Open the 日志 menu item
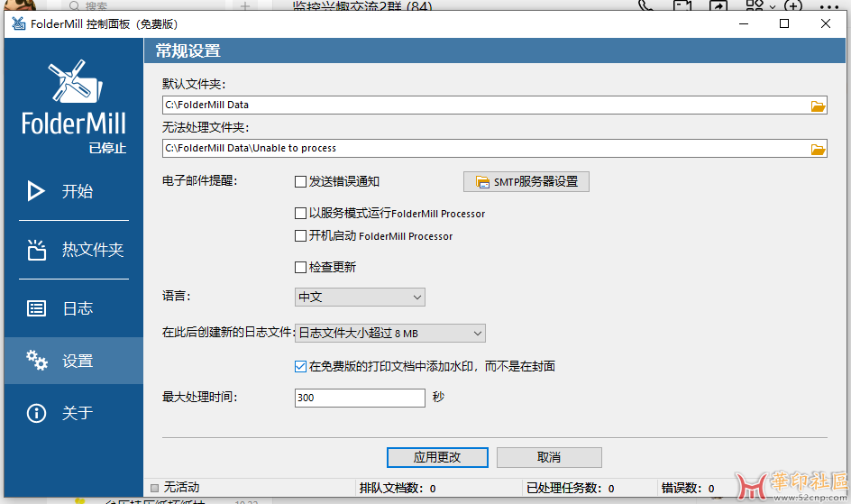The height and width of the screenshot is (504, 851). coord(78,308)
